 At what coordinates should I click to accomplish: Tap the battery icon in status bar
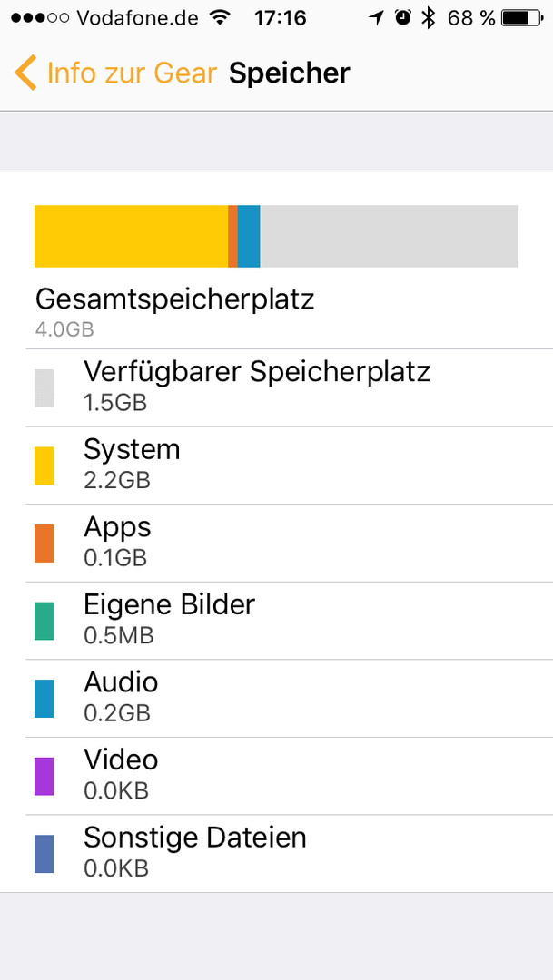523,18
